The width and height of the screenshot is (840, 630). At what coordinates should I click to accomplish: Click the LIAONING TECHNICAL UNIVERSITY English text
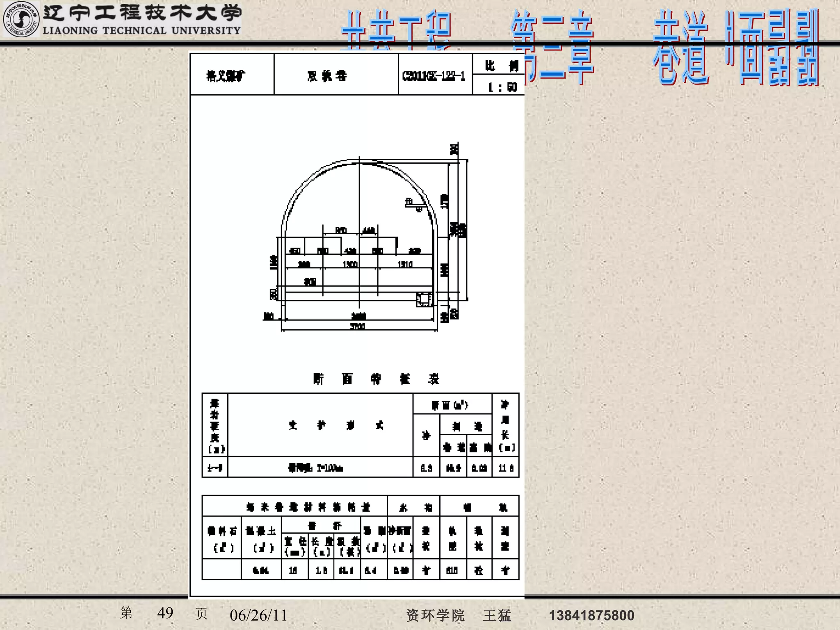[142, 30]
